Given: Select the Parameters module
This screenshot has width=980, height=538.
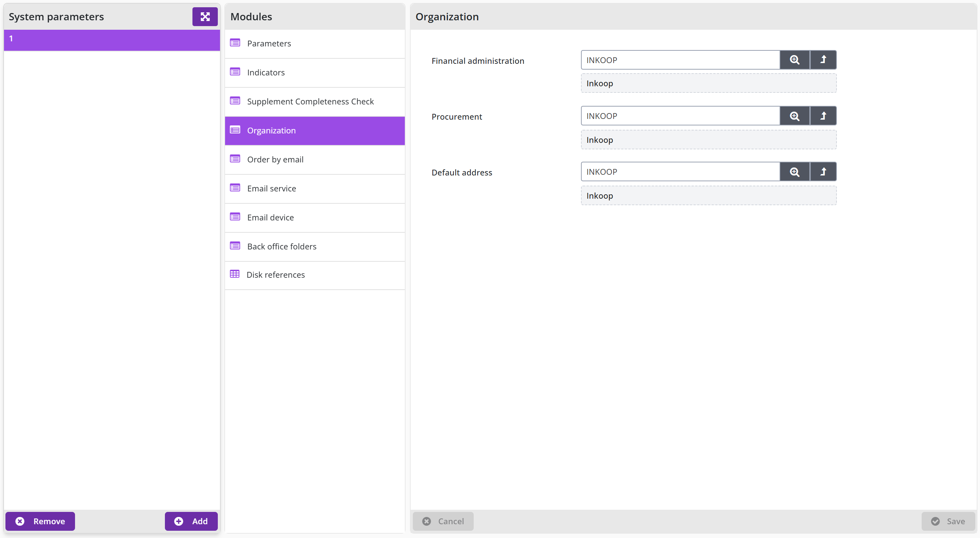Looking at the screenshot, I should [x=315, y=44].
